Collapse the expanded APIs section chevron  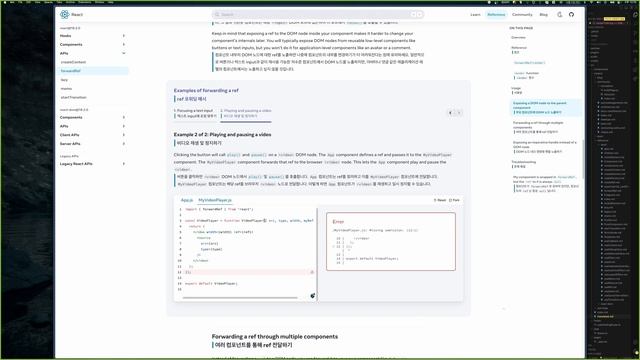pos(124,53)
